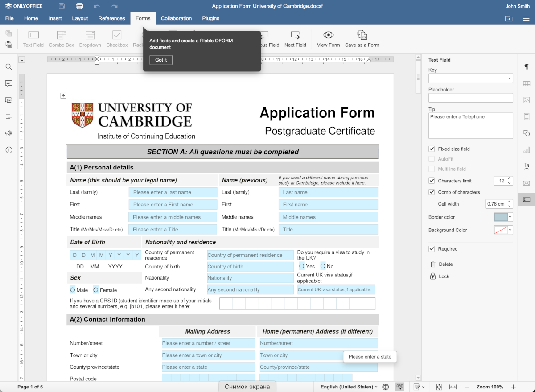Open chart settings in right sidebar
Screen dimensions: 535x392
(x=527, y=150)
